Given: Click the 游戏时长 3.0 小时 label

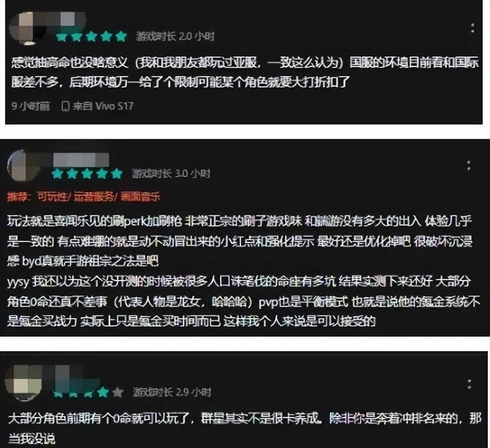Looking at the screenshot, I should tap(171, 174).
